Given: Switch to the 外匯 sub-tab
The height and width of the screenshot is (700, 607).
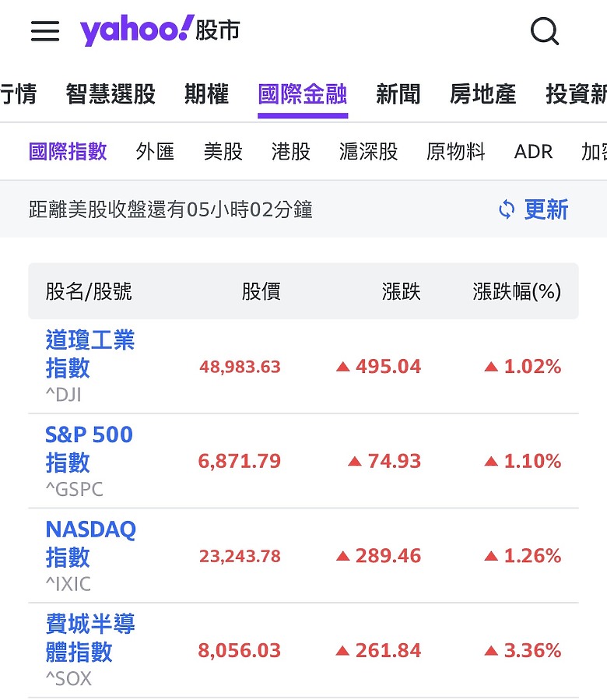Looking at the screenshot, I should [x=155, y=151].
